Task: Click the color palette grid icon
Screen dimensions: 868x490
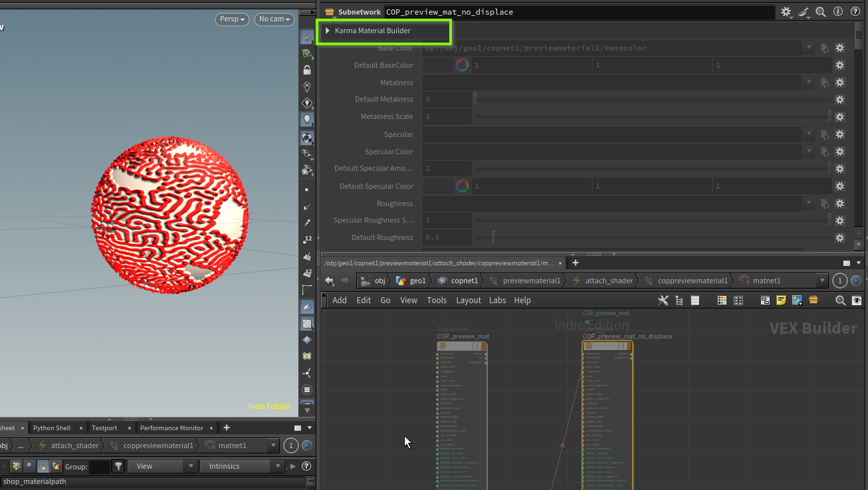Action: pos(722,301)
